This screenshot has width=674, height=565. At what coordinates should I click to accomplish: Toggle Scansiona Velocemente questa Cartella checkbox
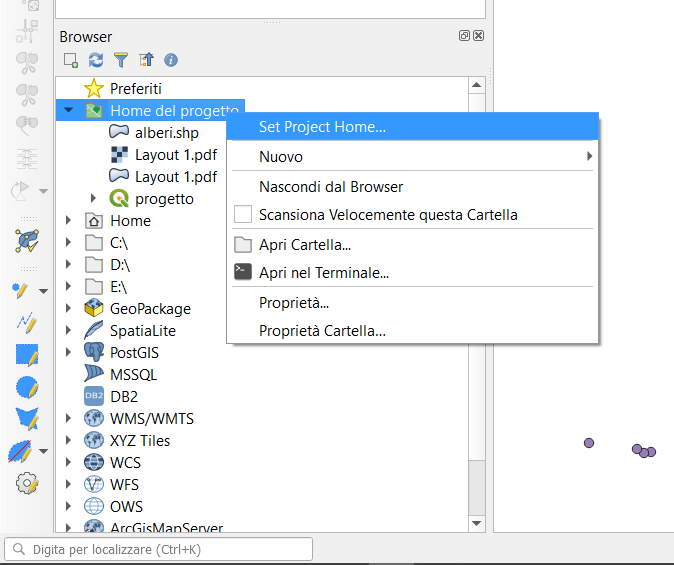click(243, 215)
